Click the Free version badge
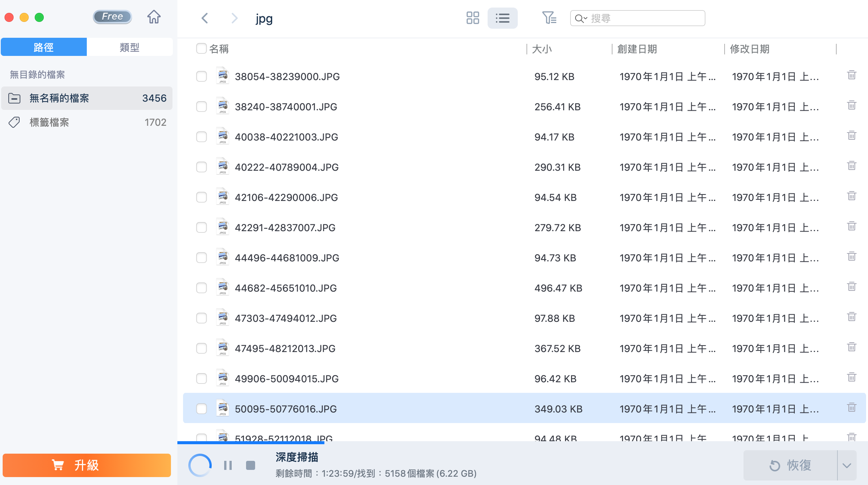The image size is (868, 485). (x=112, y=17)
